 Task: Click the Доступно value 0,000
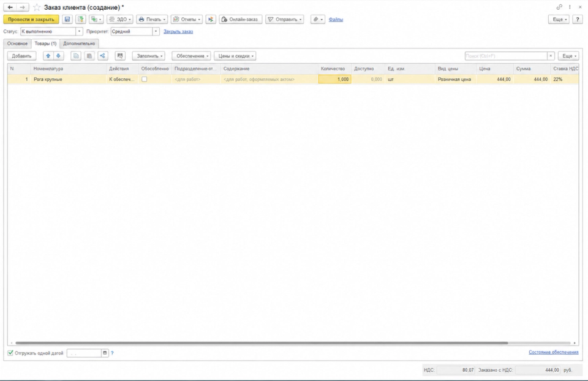point(368,79)
